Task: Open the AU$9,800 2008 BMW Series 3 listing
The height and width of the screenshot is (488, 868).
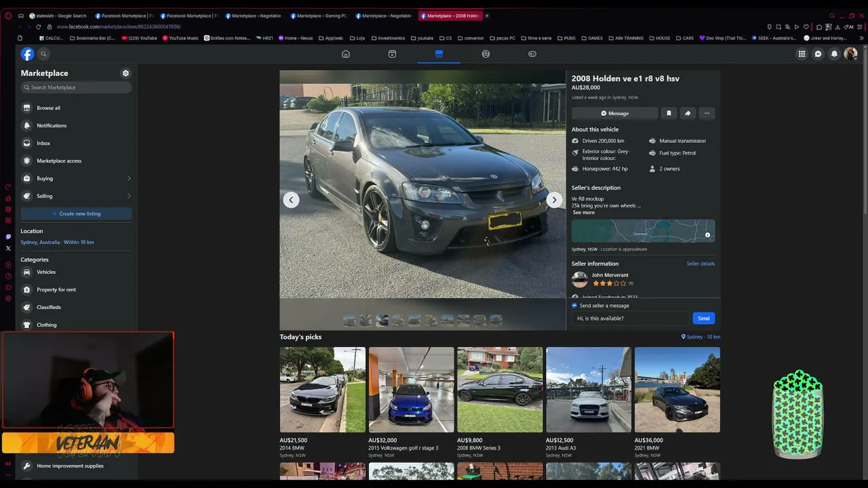Action: coord(500,403)
